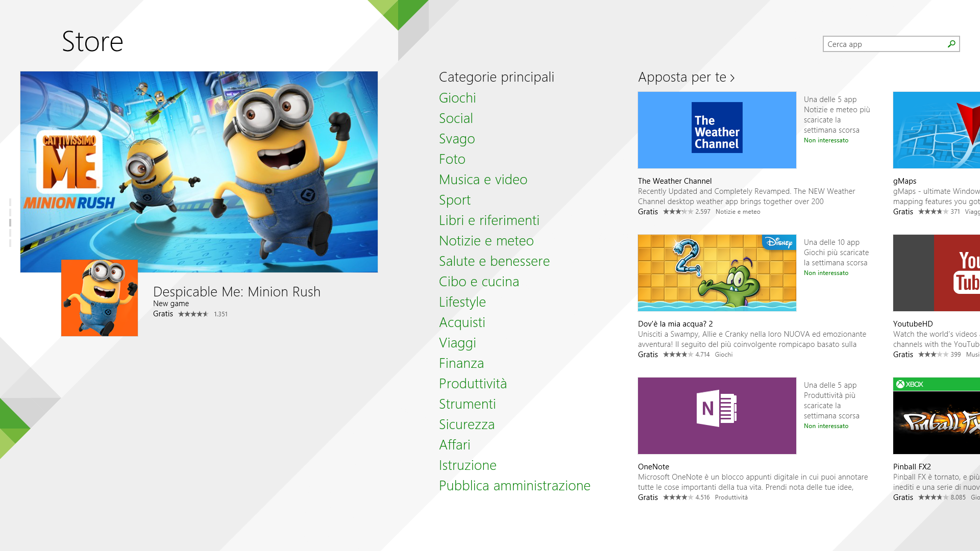Click Non interessato for Dov'è la mia acqua
The image size is (980, 551).
pyautogui.click(x=826, y=273)
